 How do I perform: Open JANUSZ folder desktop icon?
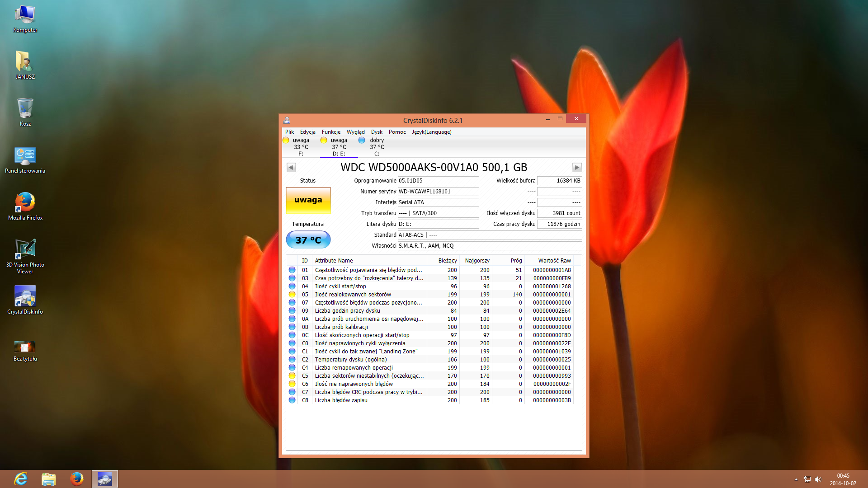click(x=25, y=66)
